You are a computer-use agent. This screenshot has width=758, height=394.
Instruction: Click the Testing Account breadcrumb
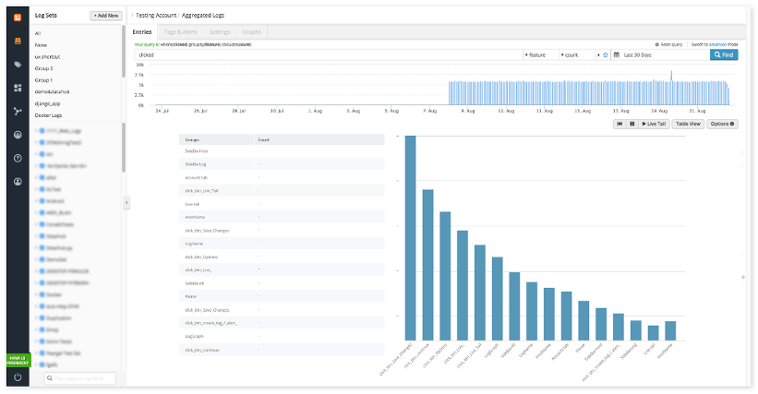(x=156, y=15)
